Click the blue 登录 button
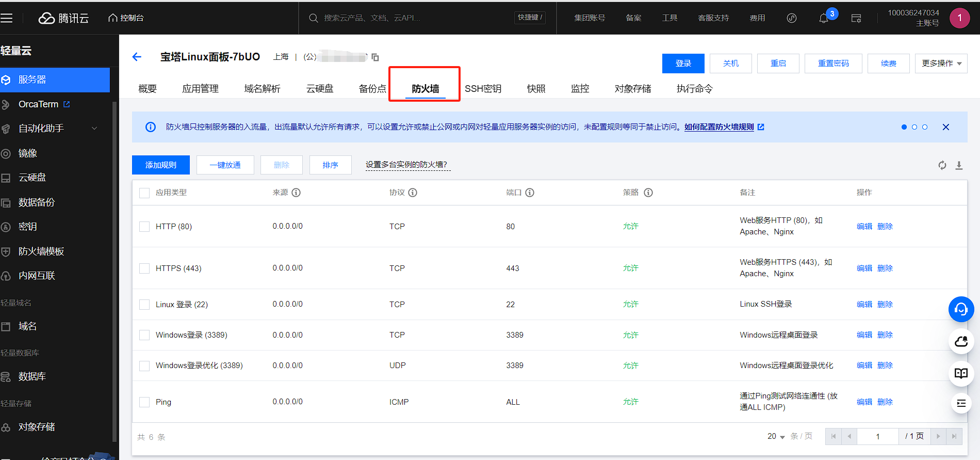This screenshot has width=980, height=460. tap(683, 64)
